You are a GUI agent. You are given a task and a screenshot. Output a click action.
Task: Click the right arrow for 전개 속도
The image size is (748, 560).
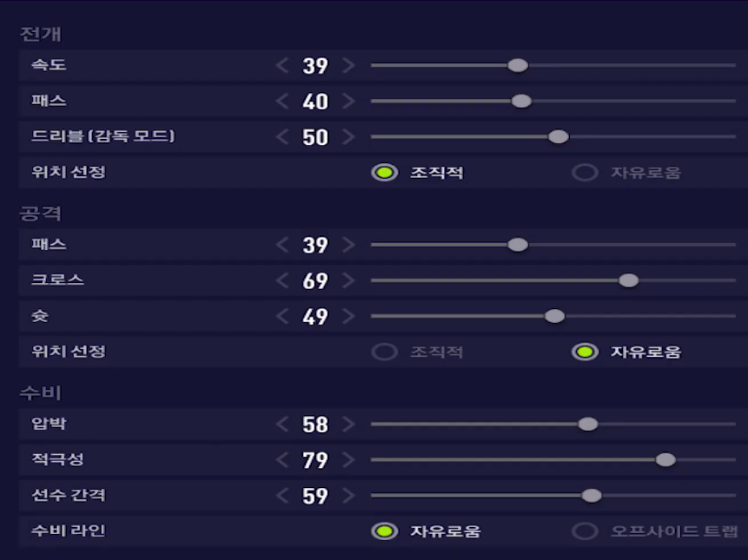coord(348,66)
